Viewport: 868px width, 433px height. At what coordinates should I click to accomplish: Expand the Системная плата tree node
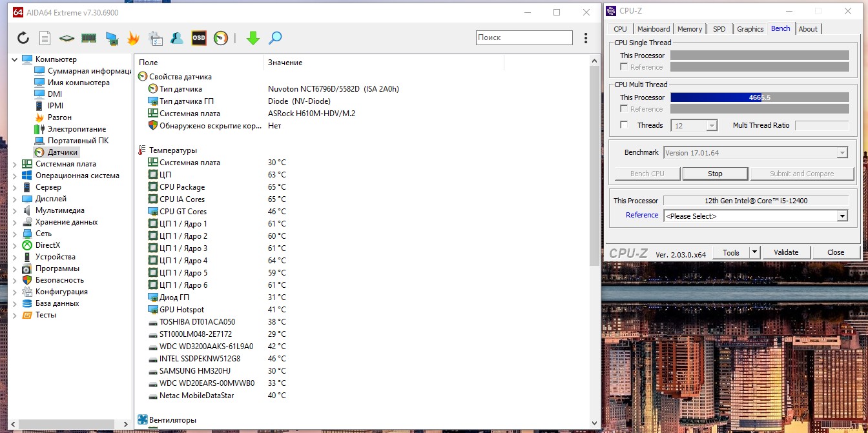click(15, 164)
